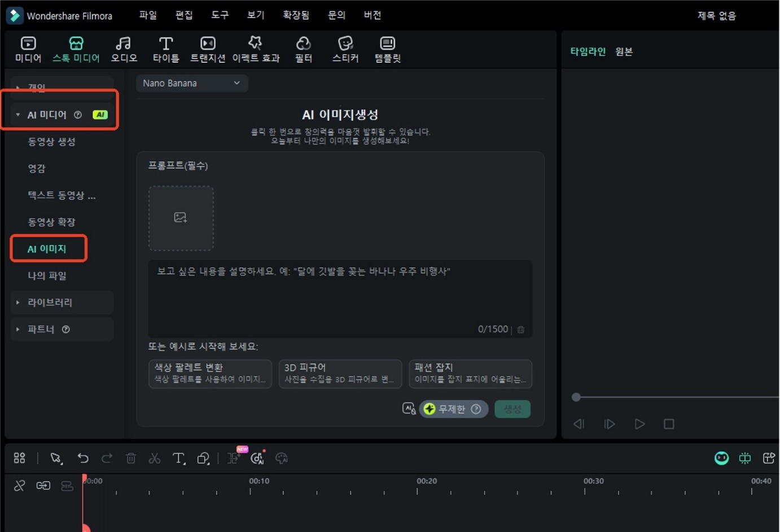This screenshot has width=780, height=532.
Task: Open the 트랜지션 library
Action: coord(207,49)
